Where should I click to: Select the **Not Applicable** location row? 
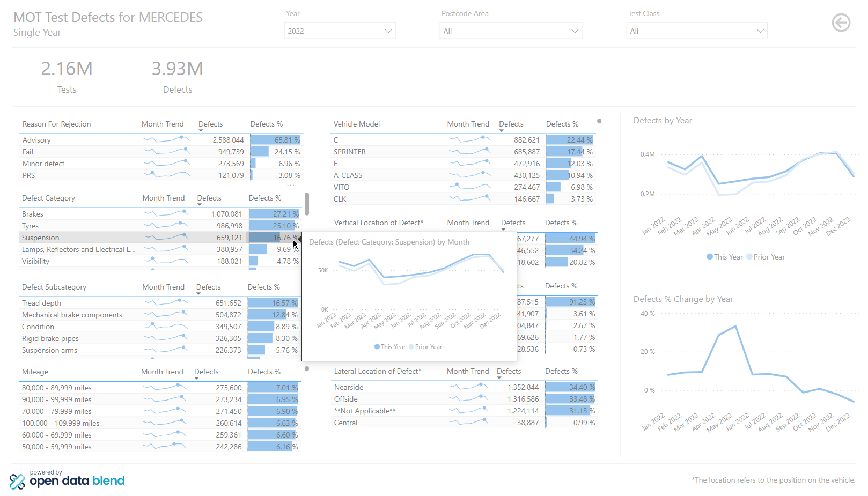pyautogui.click(x=465, y=411)
